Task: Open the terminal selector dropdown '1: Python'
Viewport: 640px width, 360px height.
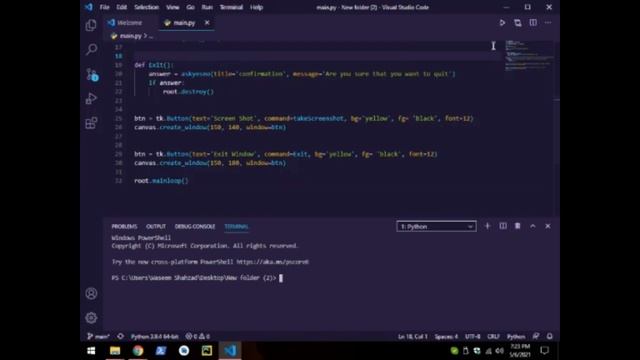Action: [436, 227]
